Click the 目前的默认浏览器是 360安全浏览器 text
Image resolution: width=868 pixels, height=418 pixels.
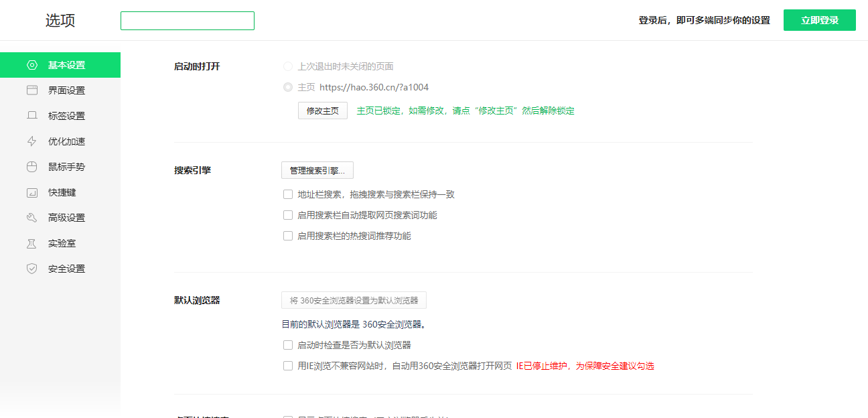point(354,324)
